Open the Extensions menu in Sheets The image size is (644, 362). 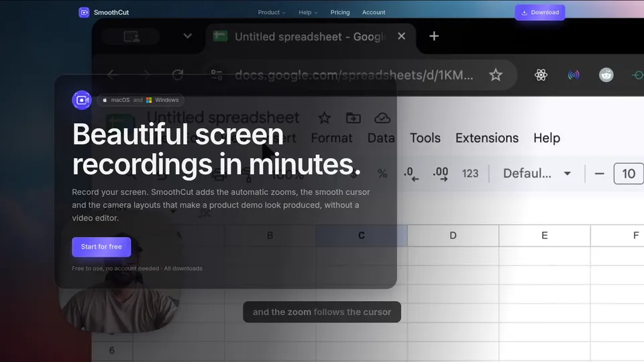pos(487,138)
